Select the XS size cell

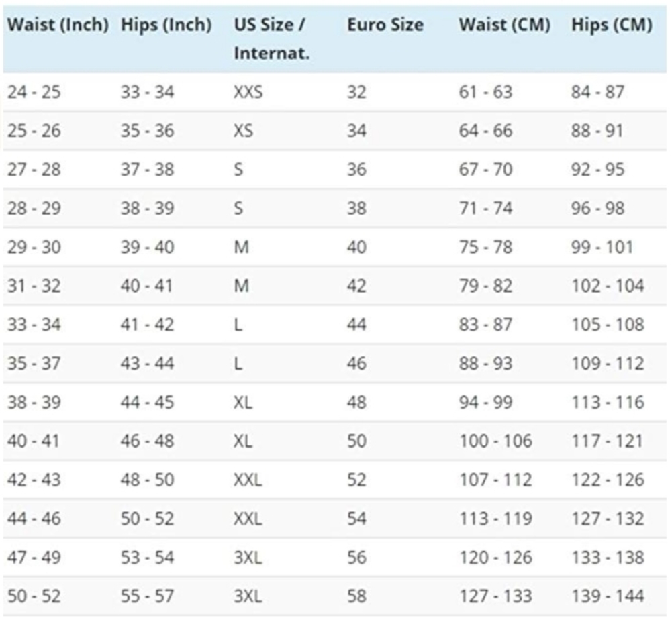(243, 131)
